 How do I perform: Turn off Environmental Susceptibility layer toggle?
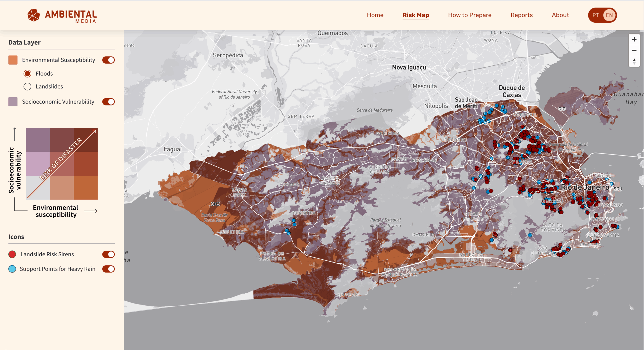pyautogui.click(x=108, y=60)
